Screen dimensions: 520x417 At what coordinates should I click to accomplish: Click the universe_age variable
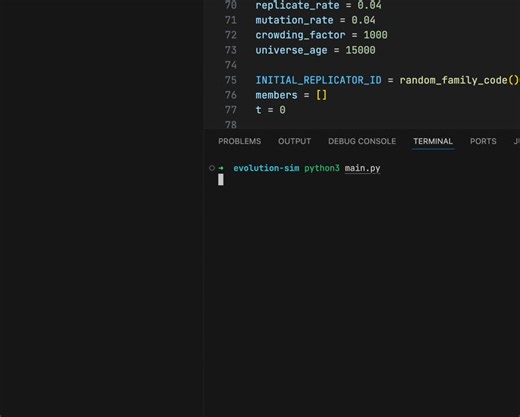pos(291,50)
